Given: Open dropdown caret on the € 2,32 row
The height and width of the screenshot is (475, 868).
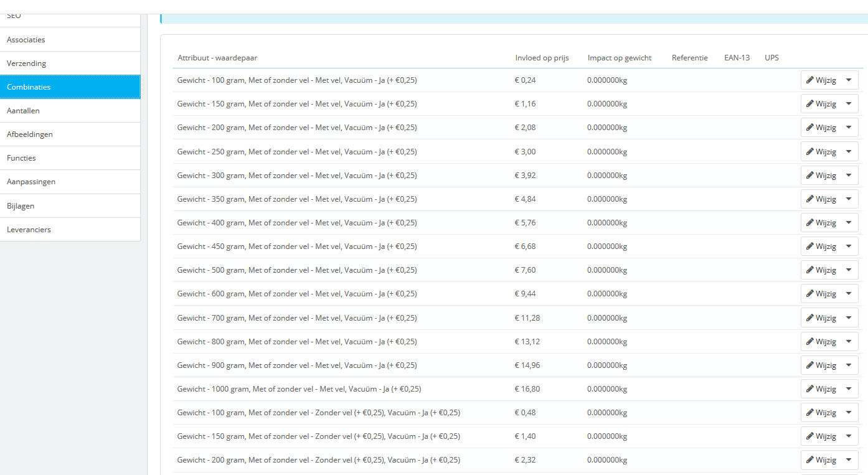Looking at the screenshot, I should 849,459.
